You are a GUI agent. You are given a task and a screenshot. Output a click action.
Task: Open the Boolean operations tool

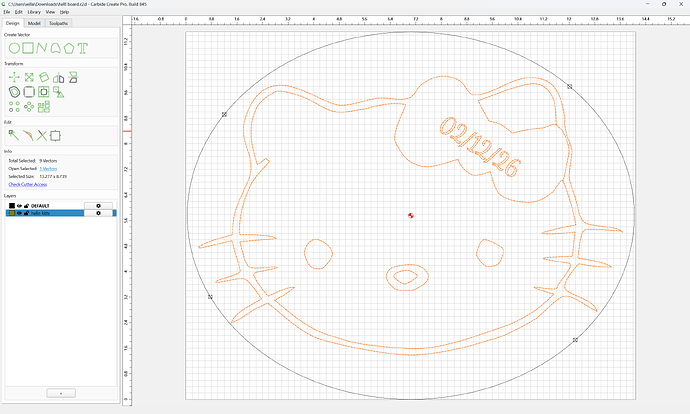pyautogui.click(x=44, y=92)
